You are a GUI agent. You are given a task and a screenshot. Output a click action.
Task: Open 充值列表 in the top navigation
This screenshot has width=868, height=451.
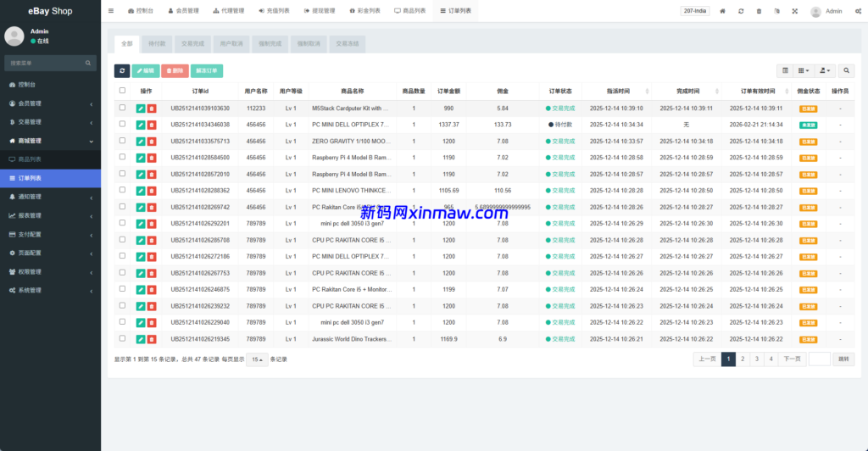(x=274, y=11)
